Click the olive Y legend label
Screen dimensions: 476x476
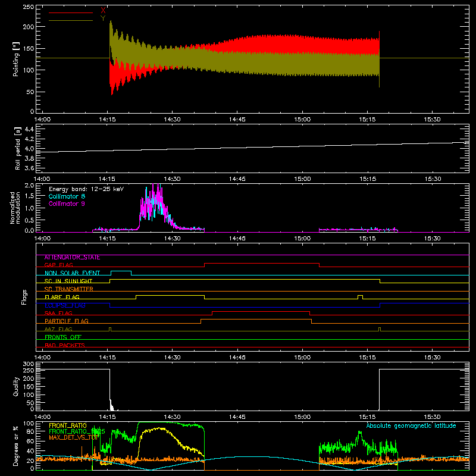pyautogui.click(x=103, y=18)
